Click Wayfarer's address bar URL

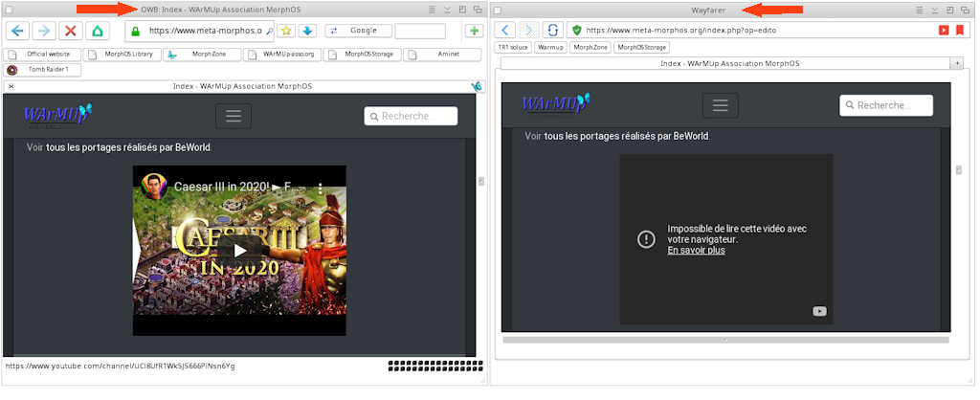tap(681, 30)
